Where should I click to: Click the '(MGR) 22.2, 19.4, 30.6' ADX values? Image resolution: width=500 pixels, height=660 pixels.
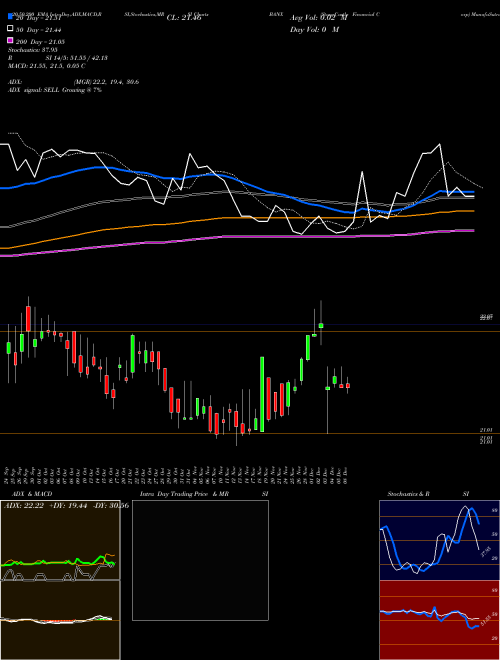106,82
